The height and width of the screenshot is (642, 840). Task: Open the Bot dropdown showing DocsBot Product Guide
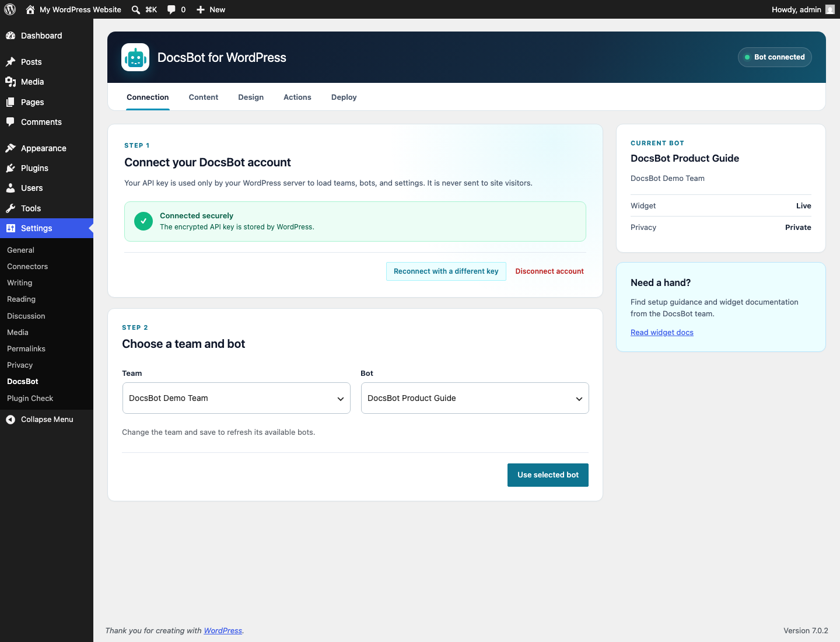tap(475, 398)
